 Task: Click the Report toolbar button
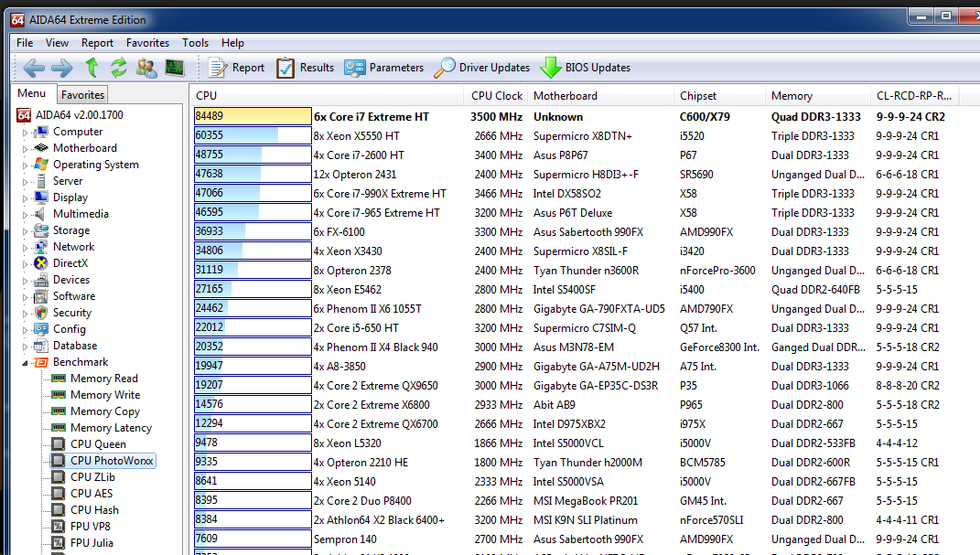click(236, 68)
